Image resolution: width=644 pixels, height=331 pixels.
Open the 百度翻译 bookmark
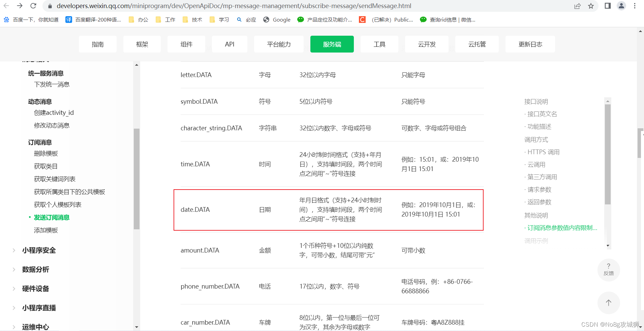click(93, 20)
